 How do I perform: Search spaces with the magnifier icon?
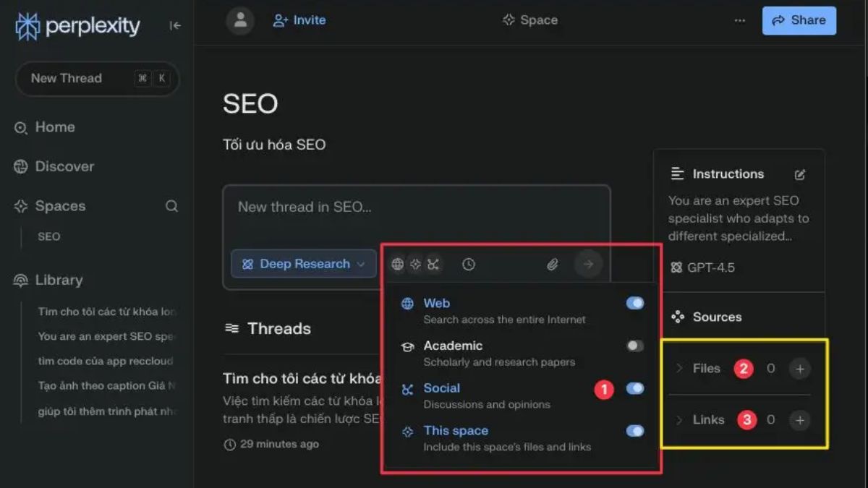click(x=171, y=206)
